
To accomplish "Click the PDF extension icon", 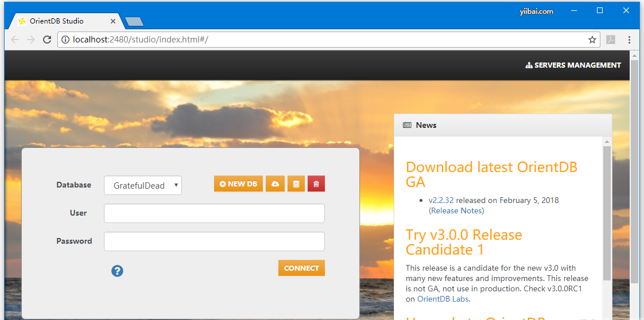I will coord(611,40).
